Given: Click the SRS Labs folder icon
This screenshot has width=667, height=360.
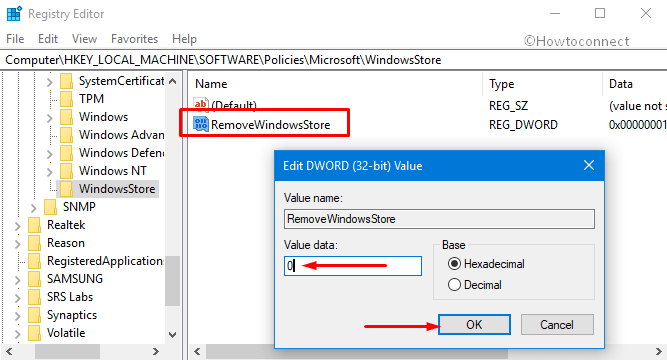Looking at the screenshot, I should 34,297.
